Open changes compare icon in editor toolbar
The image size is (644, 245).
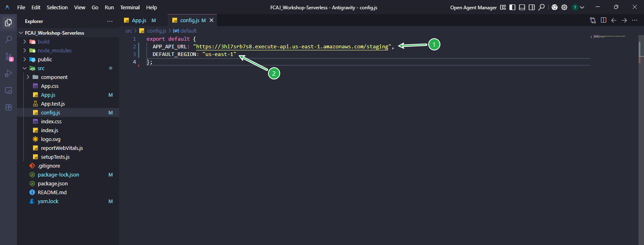click(x=593, y=20)
